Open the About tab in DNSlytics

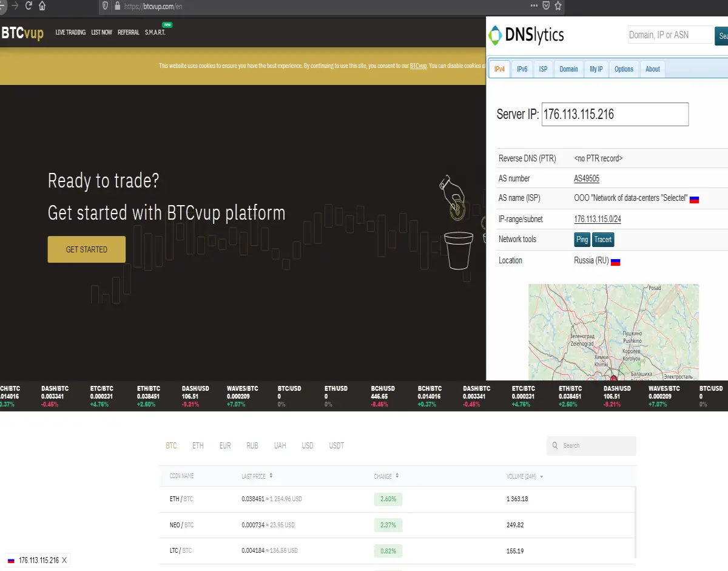tap(653, 69)
